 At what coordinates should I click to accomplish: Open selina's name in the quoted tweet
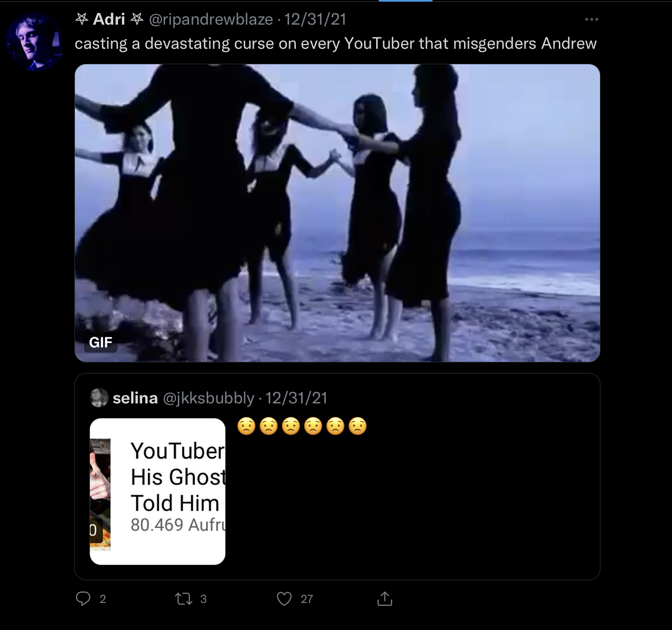click(x=135, y=398)
